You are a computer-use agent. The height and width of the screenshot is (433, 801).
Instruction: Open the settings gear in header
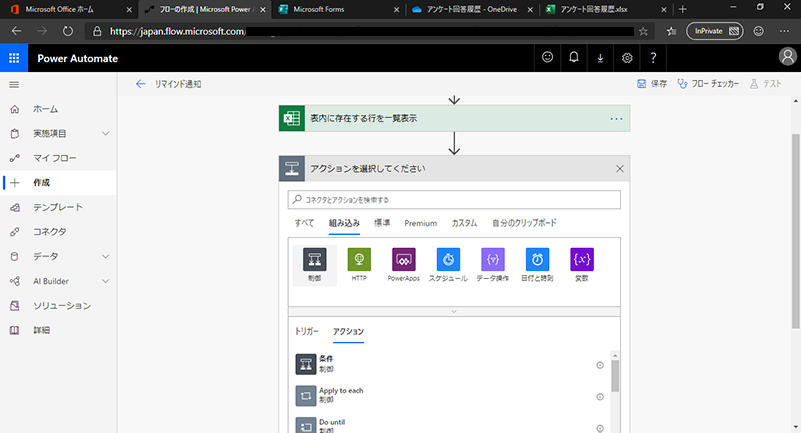coord(627,58)
